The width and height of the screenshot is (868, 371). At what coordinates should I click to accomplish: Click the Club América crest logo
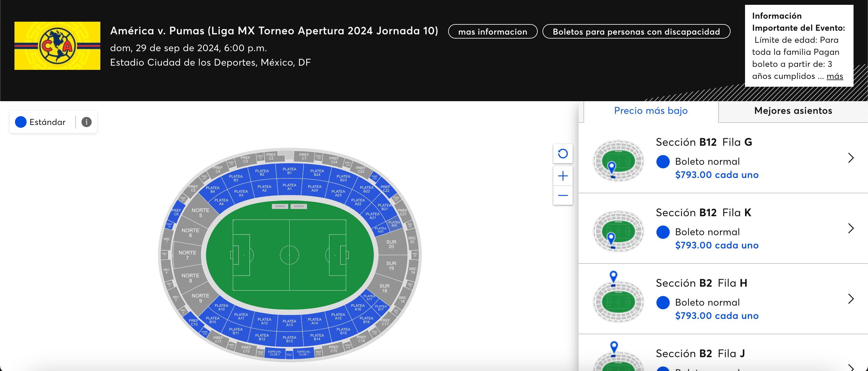pos(57,46)
